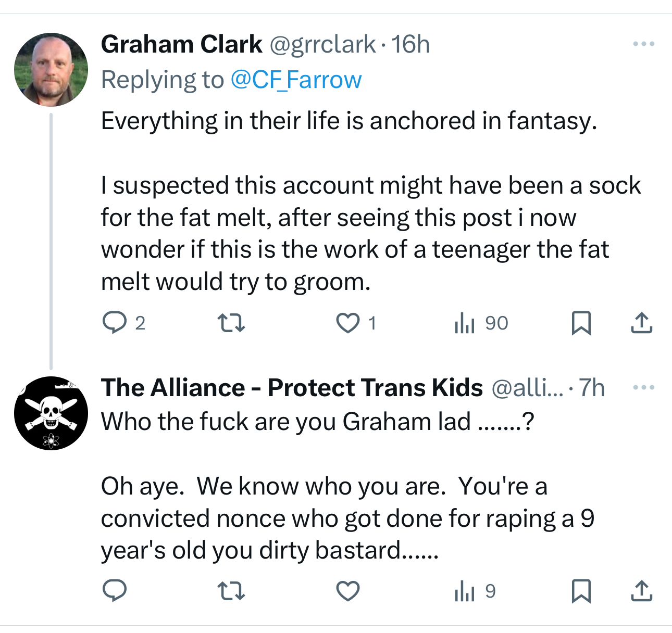Image resolution: width=672 pixels, height=633 pixels.
Task: Open The Alliance - Protect Trans Kids profile
Action: (292, 388)
